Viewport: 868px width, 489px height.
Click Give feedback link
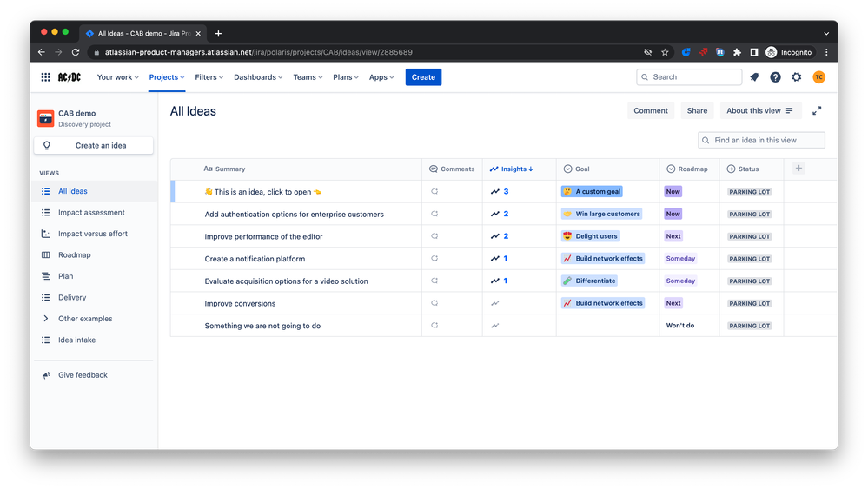(83, 375)
